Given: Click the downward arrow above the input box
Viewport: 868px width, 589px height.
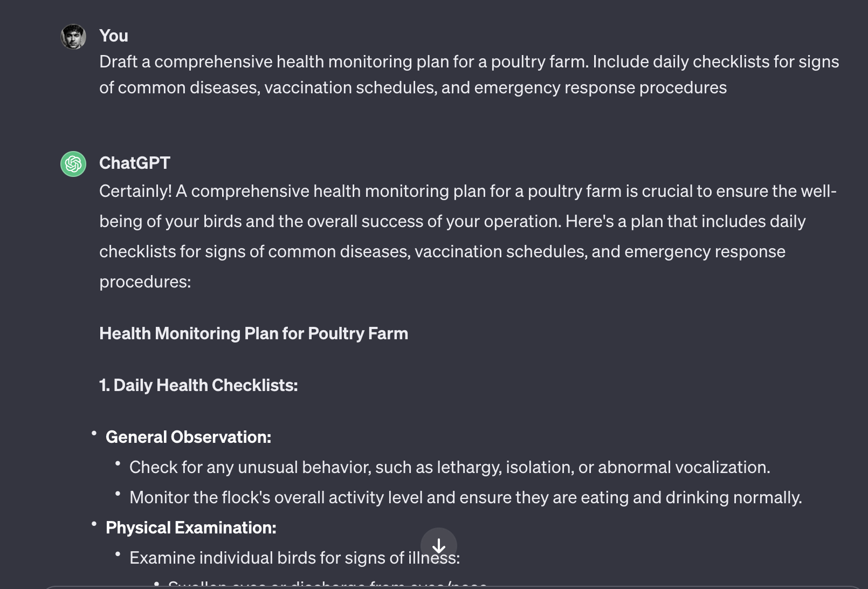Looking at the screenshot, I should (x=439, y=547).
